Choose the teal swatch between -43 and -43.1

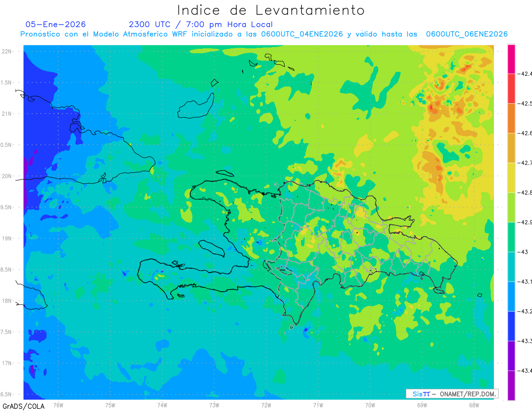pos(511,266)
